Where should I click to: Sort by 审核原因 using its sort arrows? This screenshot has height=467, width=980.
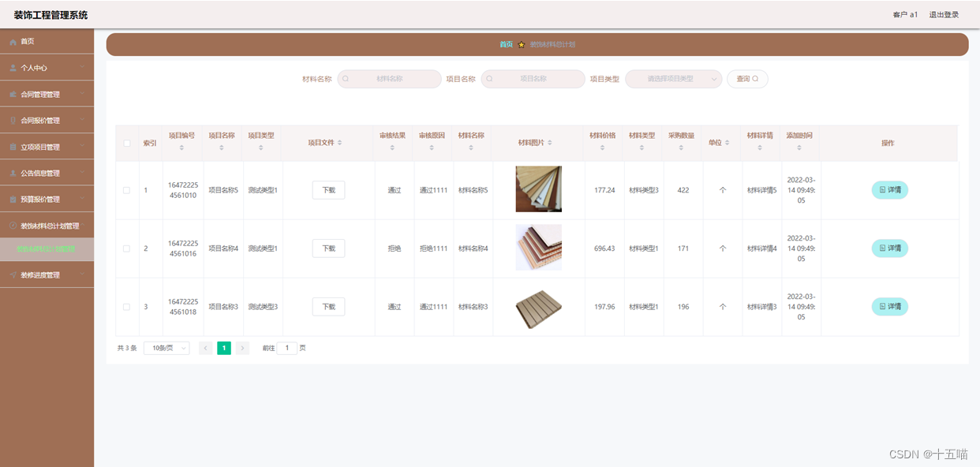pos(432,148)
